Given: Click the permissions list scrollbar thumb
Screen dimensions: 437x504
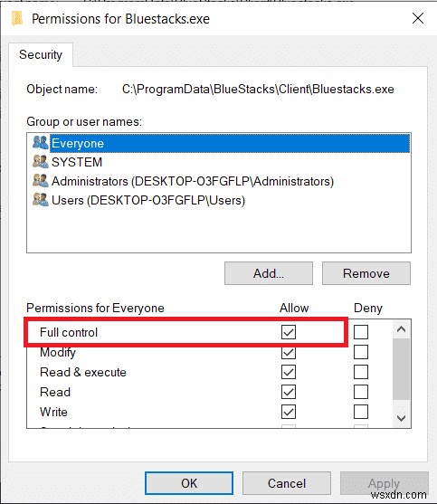Looking at the screenshot, I should pyautogui.click(x=401, y=369).
